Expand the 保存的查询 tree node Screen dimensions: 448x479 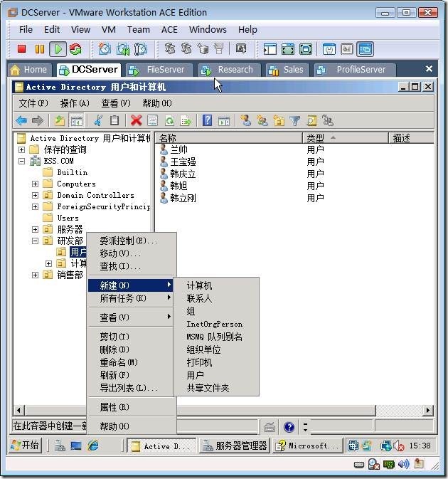pos(21,149)
